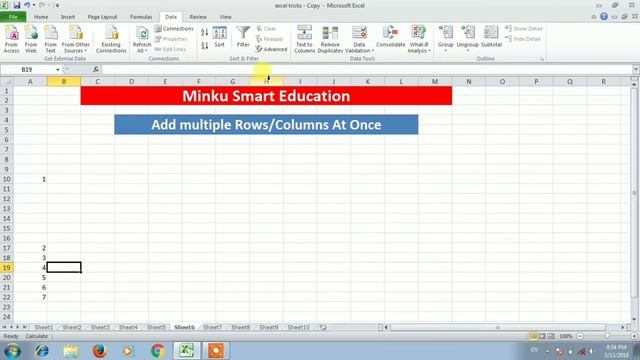Open Excel Help icon
This screenshot has height=360, width=640.
tap(604, 17)
